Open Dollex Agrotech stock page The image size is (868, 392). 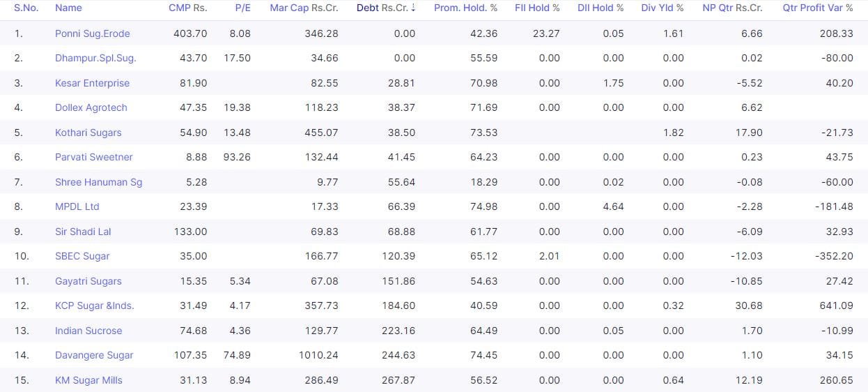[x=91, y=107]
